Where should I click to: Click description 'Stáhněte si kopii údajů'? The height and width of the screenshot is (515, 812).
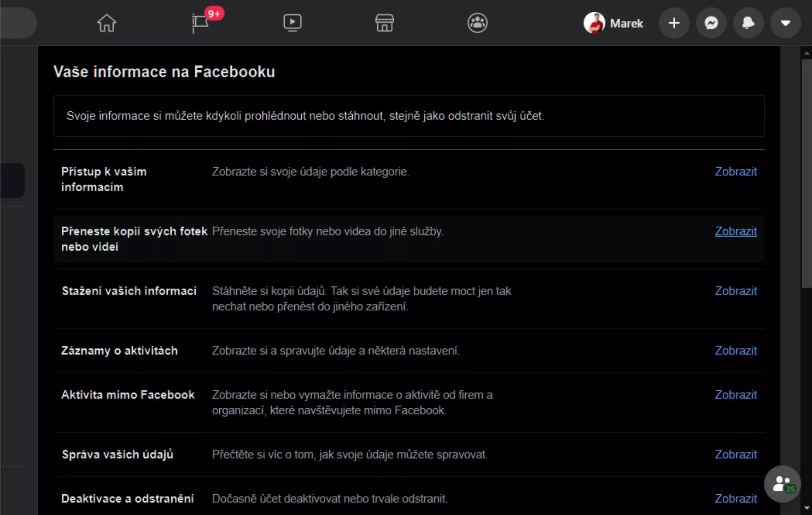pos(361,299)
